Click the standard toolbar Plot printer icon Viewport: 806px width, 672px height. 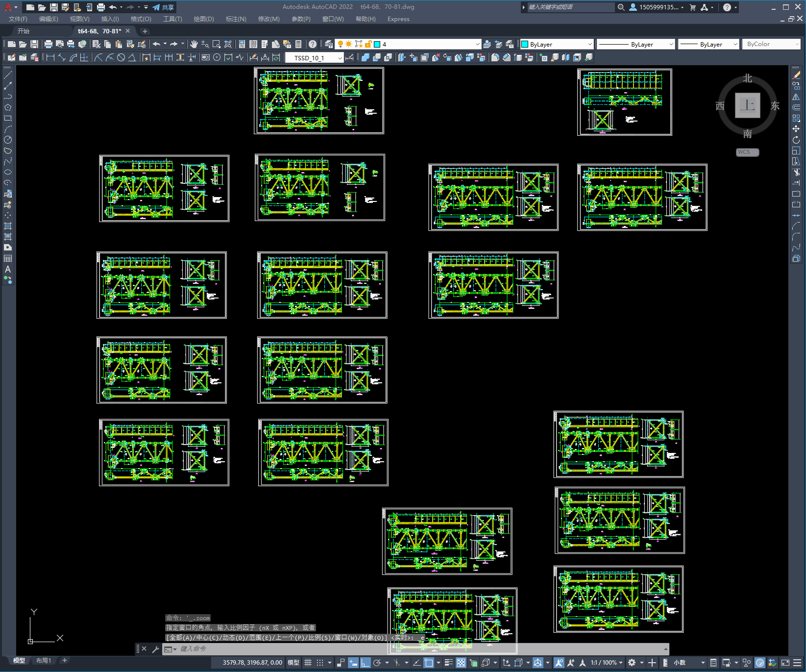[x=48, y=44]
